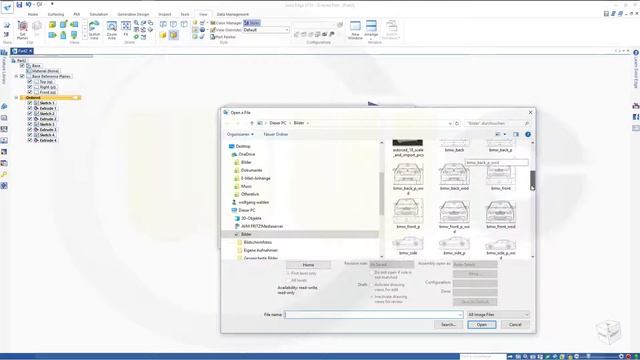Open the Color Manager

[226, 23]
